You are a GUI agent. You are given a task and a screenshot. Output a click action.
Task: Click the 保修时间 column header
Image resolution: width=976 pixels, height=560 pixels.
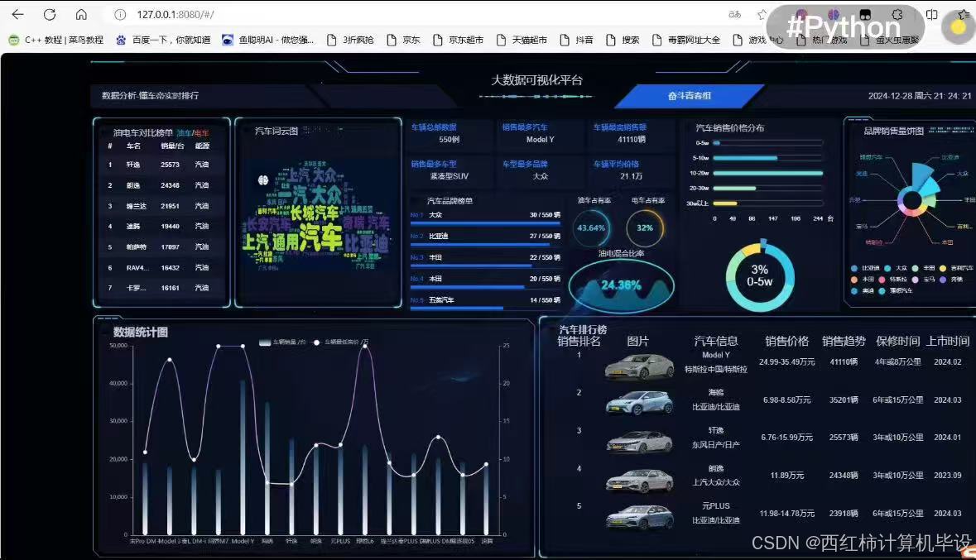[897, 341]
